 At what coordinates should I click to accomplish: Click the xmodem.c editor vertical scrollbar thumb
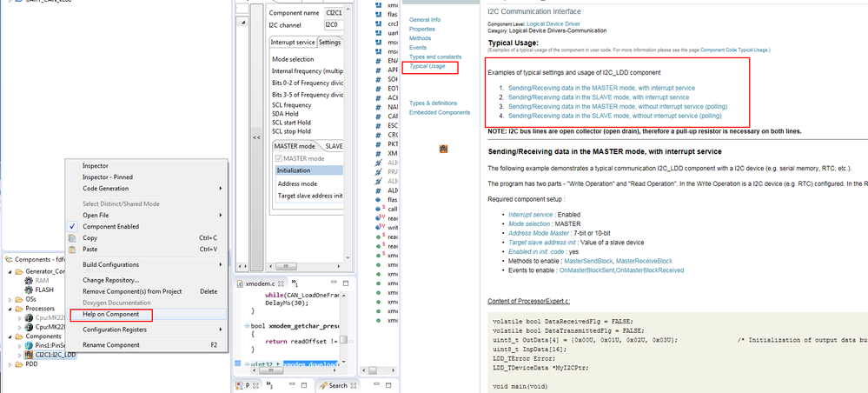click(x=344, y=340)
